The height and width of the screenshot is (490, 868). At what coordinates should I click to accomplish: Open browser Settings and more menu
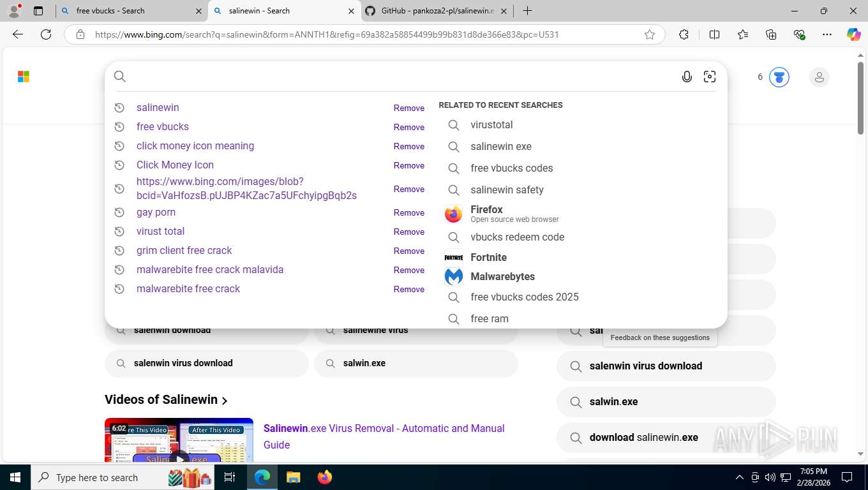pos(827,34)
